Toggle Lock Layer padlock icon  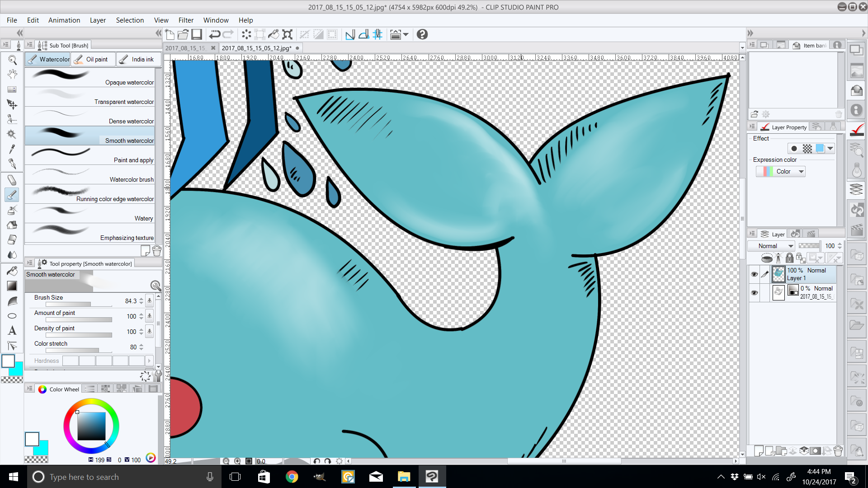(x=789, y=258)
